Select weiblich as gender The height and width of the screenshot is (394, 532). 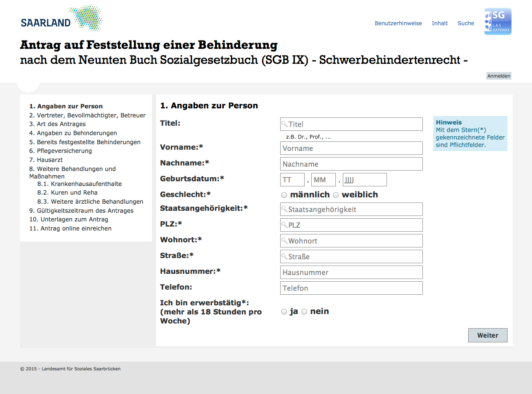point(336,195)
